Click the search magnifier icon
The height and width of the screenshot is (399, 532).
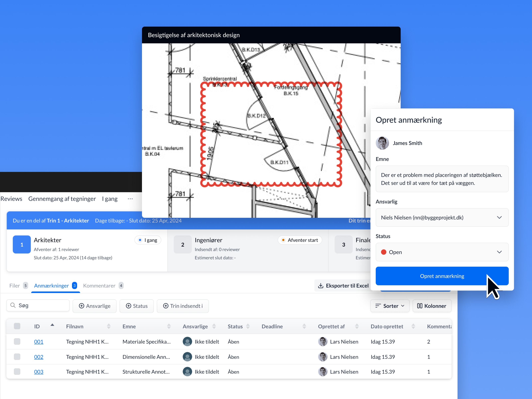(13, 305)
